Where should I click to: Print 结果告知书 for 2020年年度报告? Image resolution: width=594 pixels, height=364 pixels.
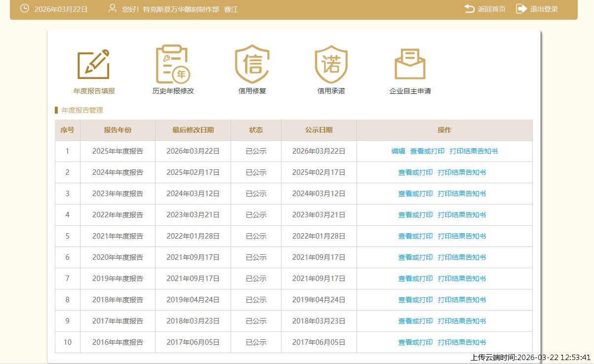[x=462, y=257]
